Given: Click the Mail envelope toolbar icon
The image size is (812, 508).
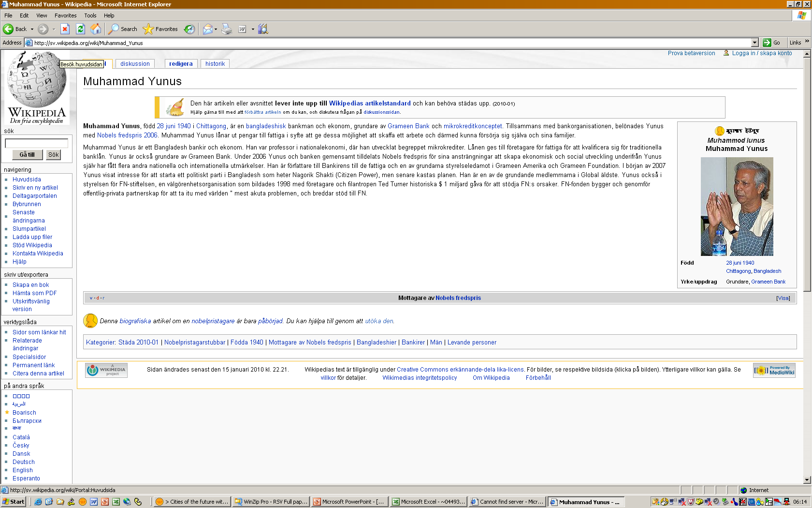Looking at the screenshot, I should coord(207,29).
